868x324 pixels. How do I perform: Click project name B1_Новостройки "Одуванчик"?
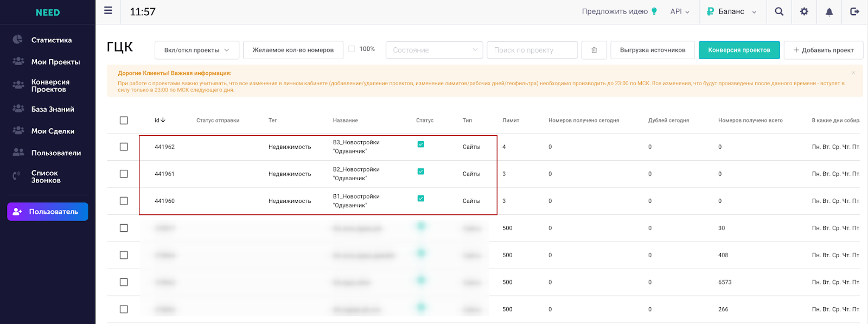[x=356, y=201]
